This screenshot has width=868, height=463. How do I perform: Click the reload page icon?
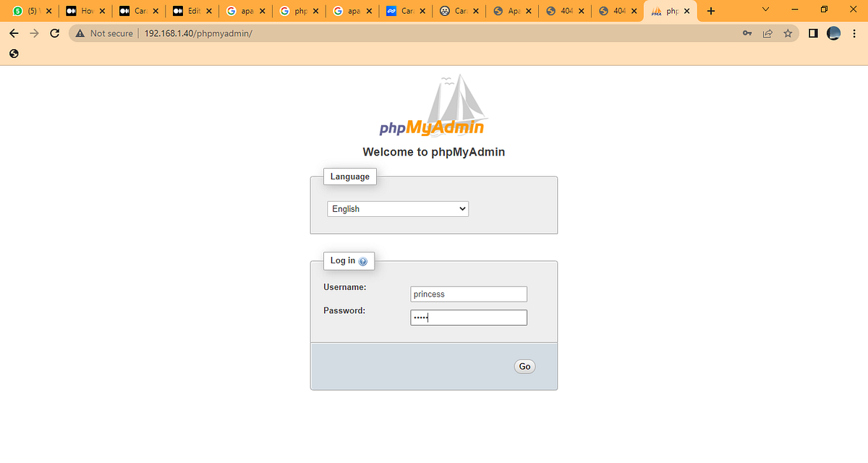[54, 33]
